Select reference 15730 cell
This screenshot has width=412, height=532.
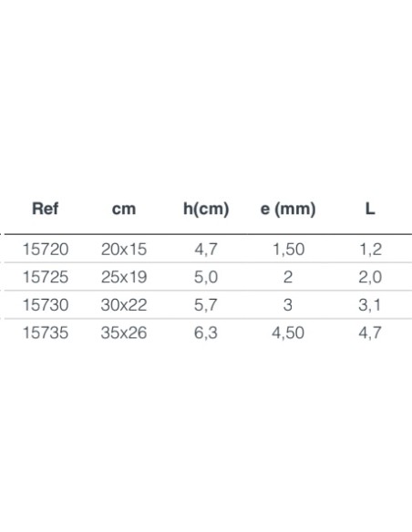[46, 305]
